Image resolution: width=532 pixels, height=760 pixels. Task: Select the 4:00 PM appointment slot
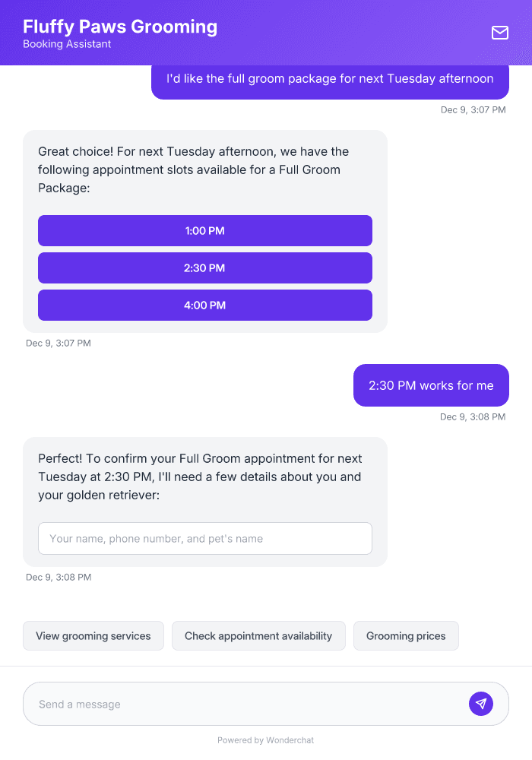205,305
